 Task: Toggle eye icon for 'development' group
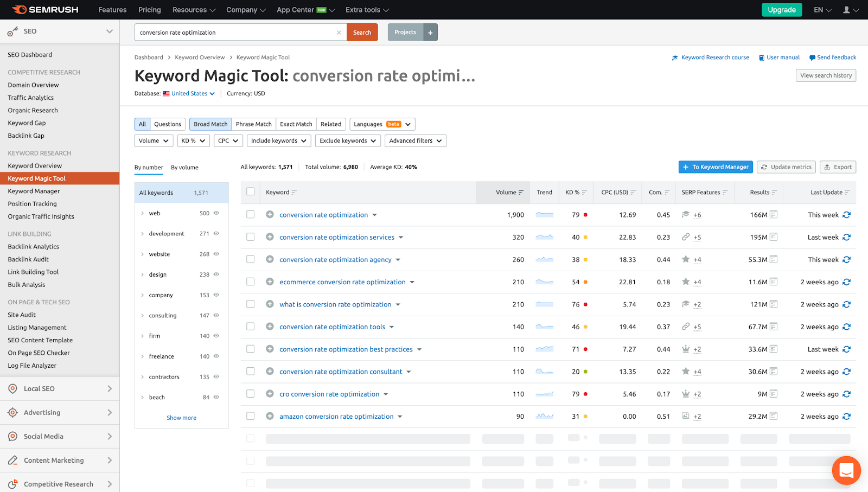coord(216,234)
